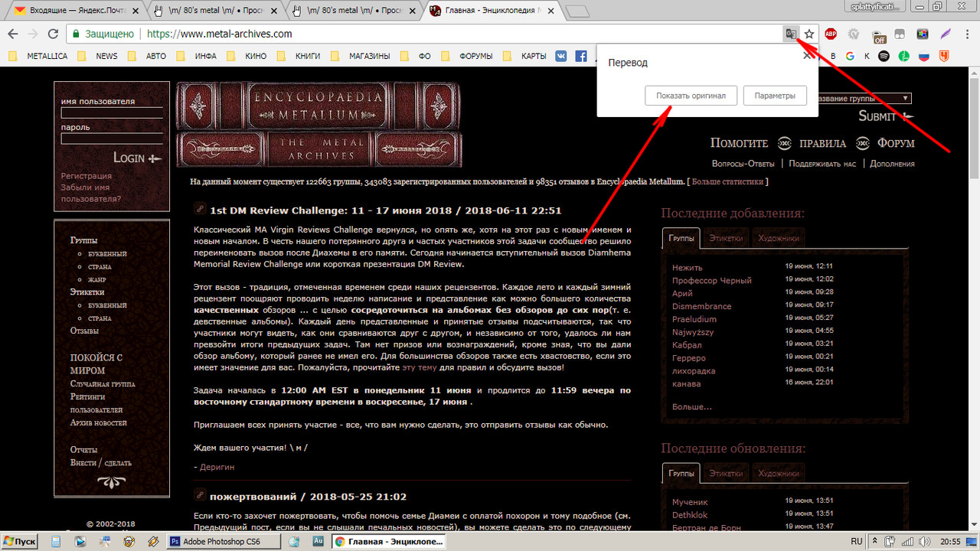Open the эту тему link in the post
980x551 pixels.
click(420, 367)
